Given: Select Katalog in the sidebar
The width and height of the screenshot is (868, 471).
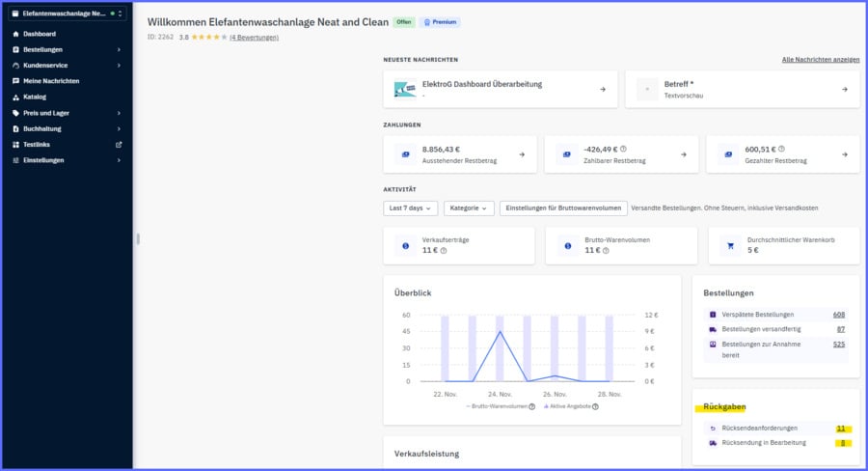Looking at the screenshot, I should point(35,97).
